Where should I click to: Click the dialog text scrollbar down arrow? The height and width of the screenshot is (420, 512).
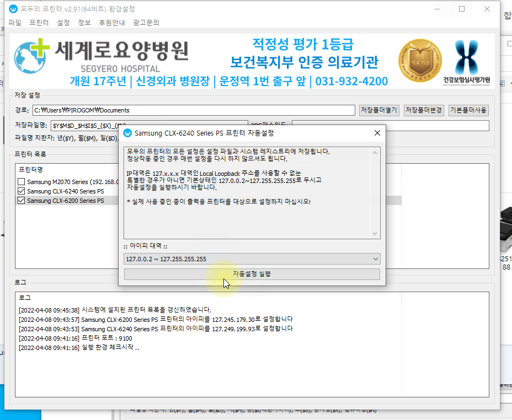click(x=375, y=234)
